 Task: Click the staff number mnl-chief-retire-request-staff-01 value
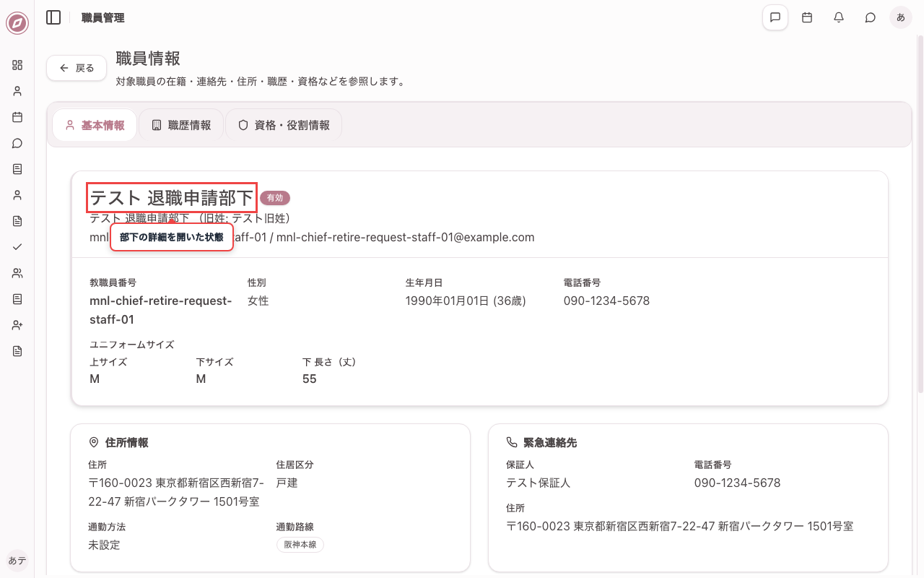[x=161, y=310]
